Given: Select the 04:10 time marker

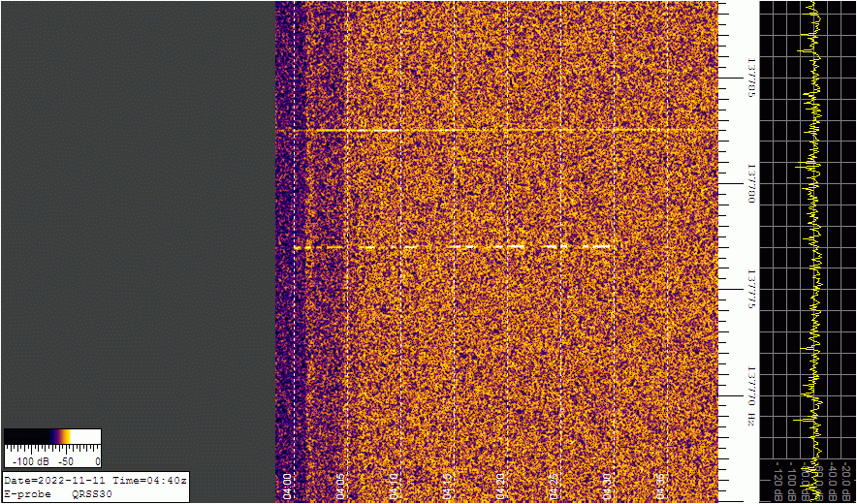Looking at the screenshot, I should (x=395, y=485).
